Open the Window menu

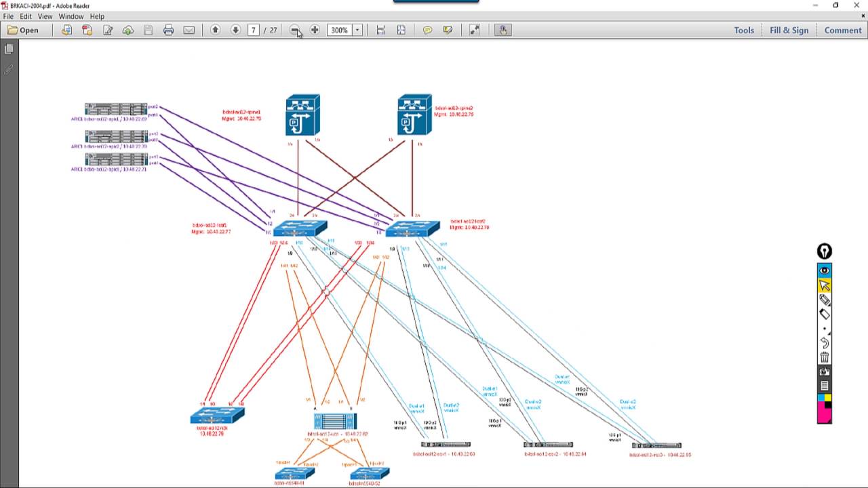point(71,16)
